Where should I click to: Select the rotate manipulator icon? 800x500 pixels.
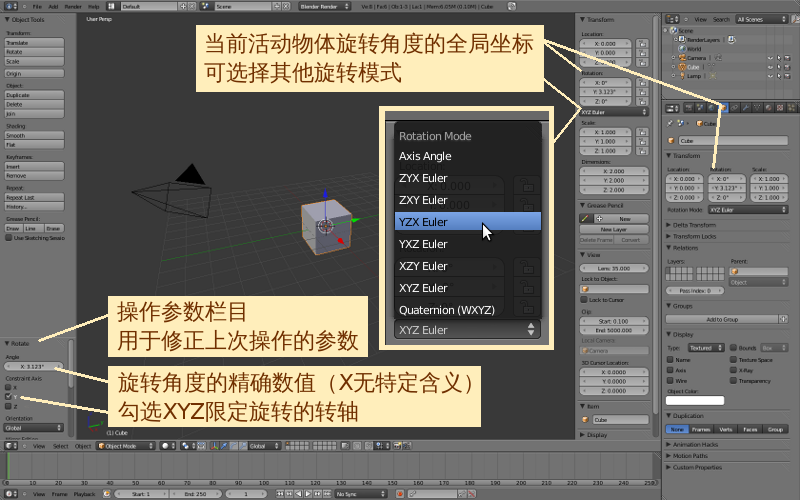tap(234, 446)
